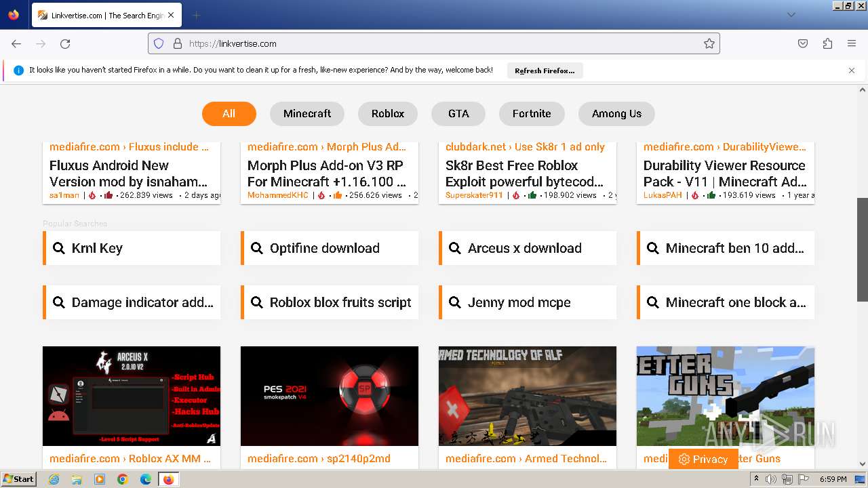The height and width of the screenshot is (488, 868).
Task: Select the GTA category filter
Action: 458,114
